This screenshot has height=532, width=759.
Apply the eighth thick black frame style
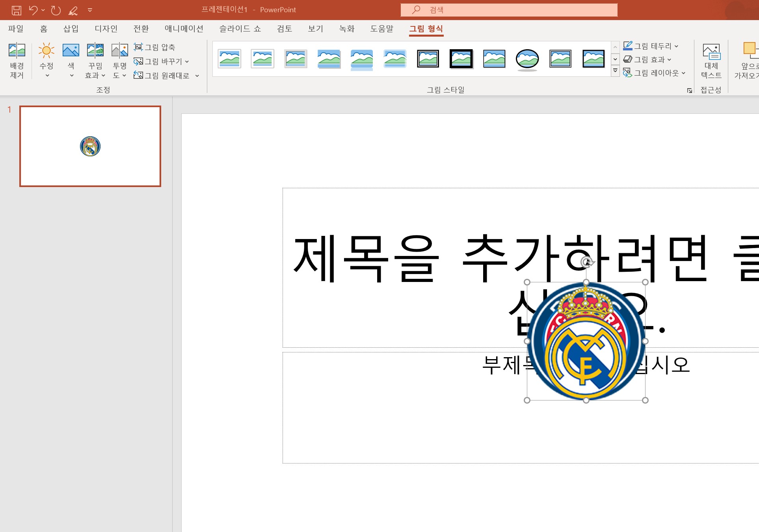click(461, 59)
